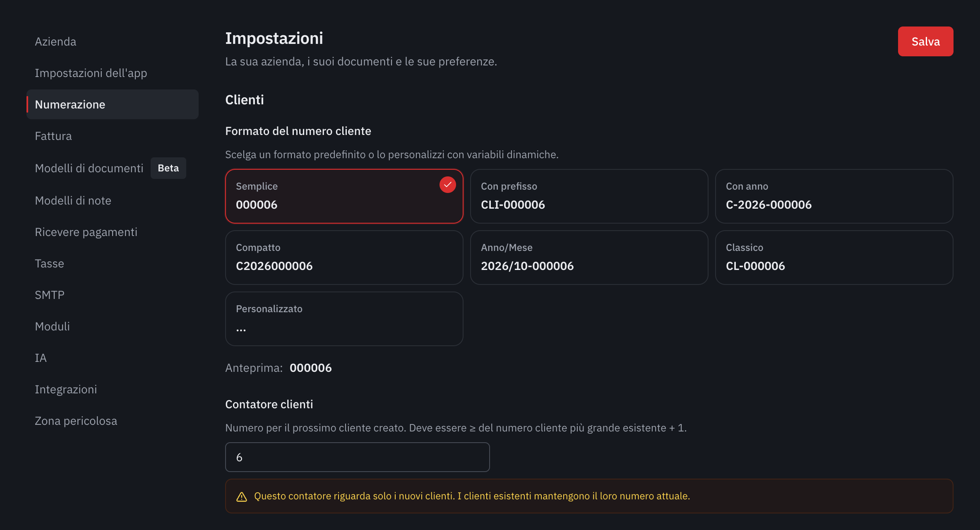
Task: Open the Numerazione section
Action: (x=113, y=104)
